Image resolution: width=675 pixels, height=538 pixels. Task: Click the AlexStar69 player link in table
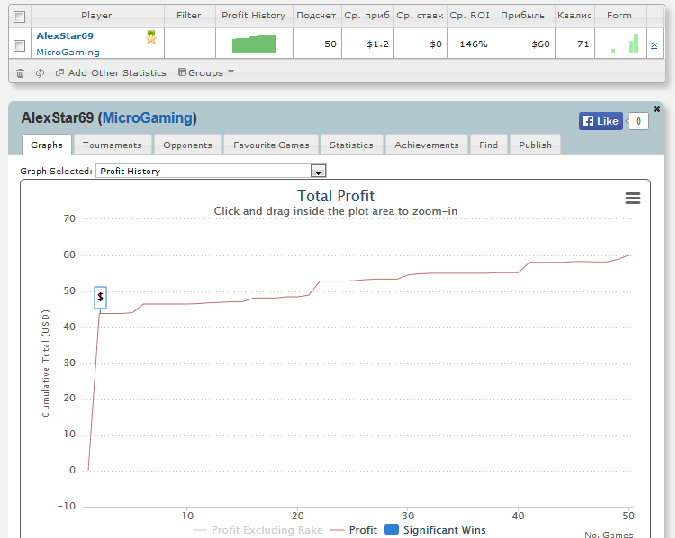click(x=65, y=36)
